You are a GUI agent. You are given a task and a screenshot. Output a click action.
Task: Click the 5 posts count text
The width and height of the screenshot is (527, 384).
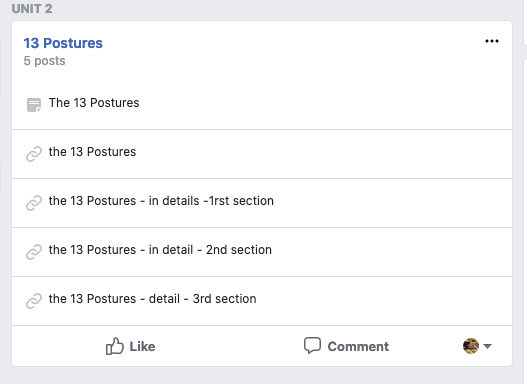pos(44,61)
